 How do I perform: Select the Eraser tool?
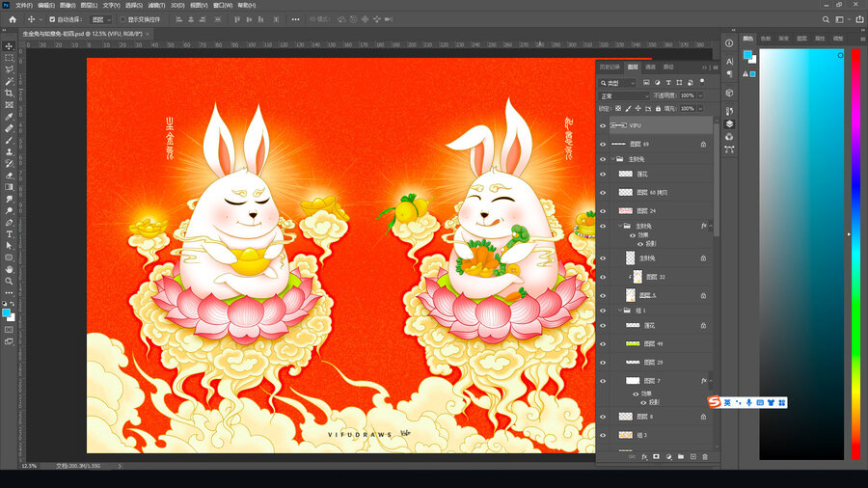coord(9,176)
